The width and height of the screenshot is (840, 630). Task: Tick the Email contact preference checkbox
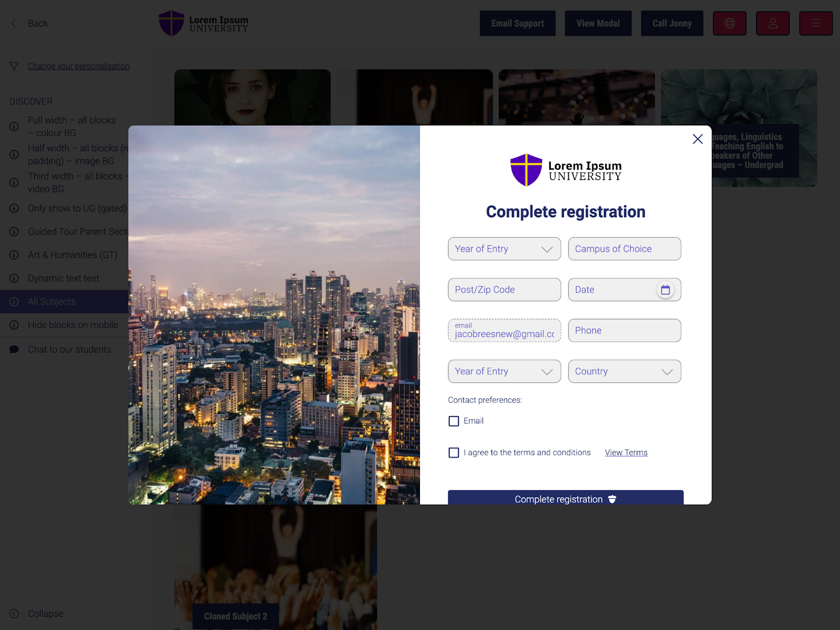click(454, 421)
